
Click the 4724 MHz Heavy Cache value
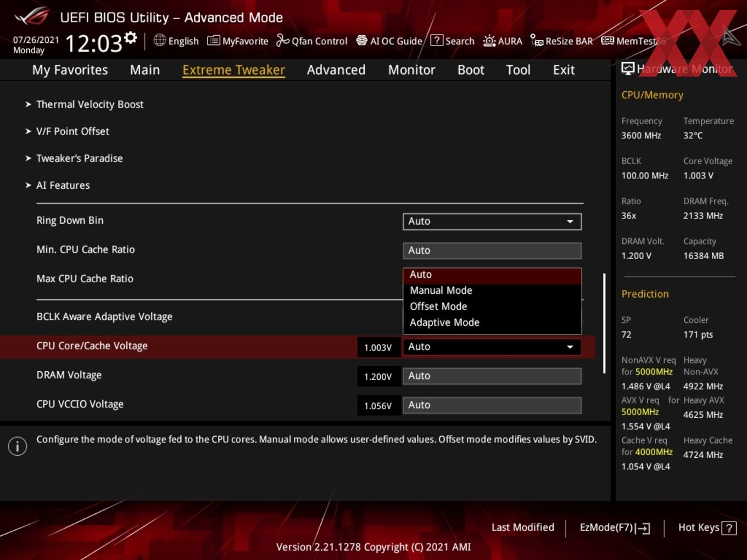(703, 455)
